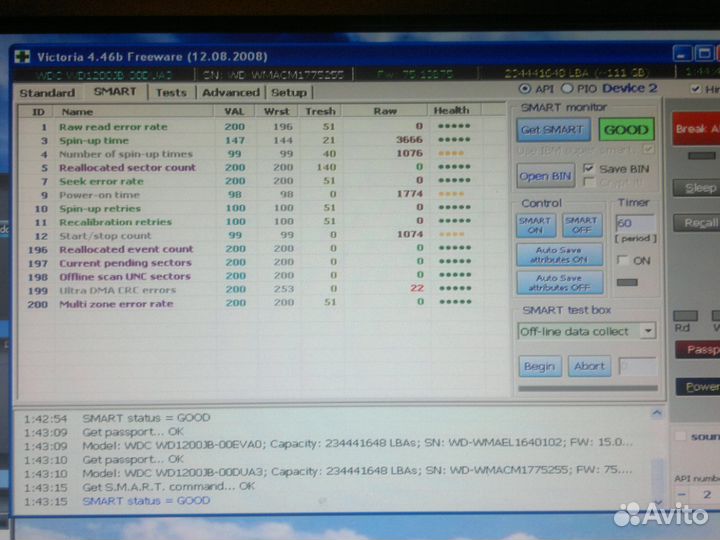The image size is (720, 540).
Task: Click the VAL column header
Action: click(x=234, y=111)
